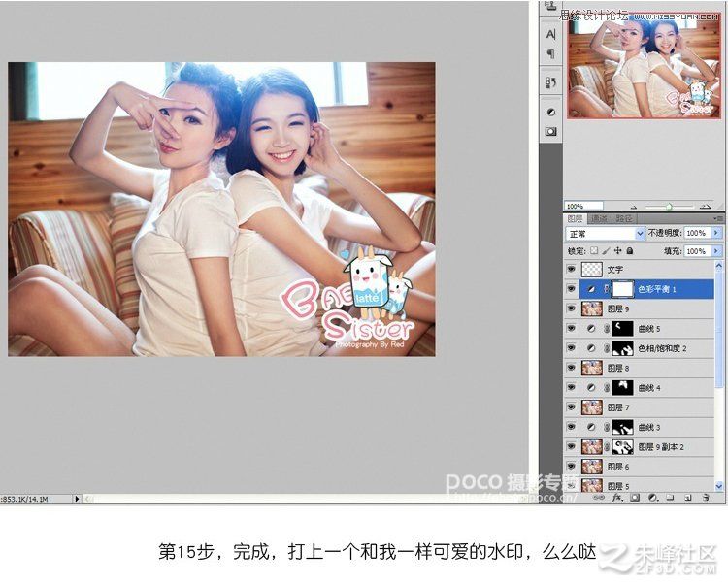Click the 文字 layer transparent thumbnail
The image size is (728, 584).
pos(591,269)
